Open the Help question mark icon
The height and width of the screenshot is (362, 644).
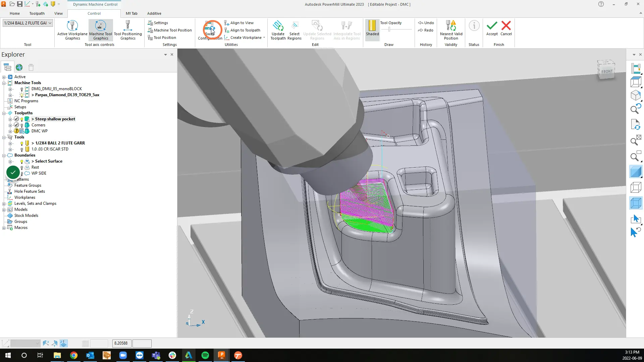(601, 4)
